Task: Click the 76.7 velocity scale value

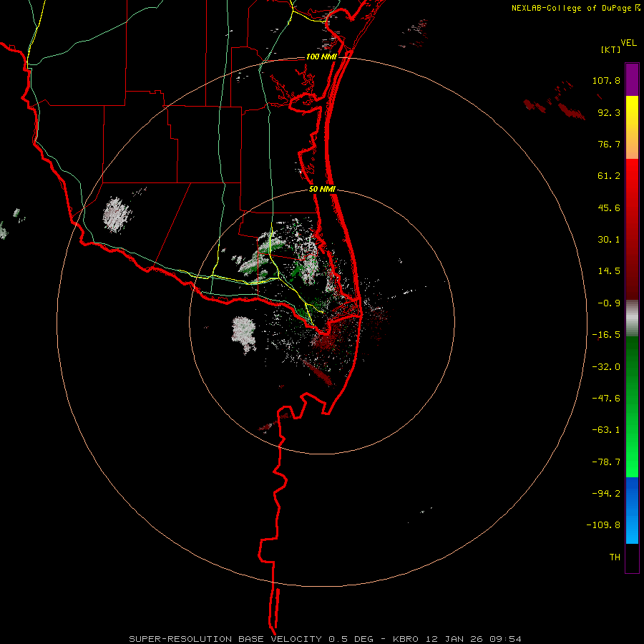Action: [x=609, y=144]
